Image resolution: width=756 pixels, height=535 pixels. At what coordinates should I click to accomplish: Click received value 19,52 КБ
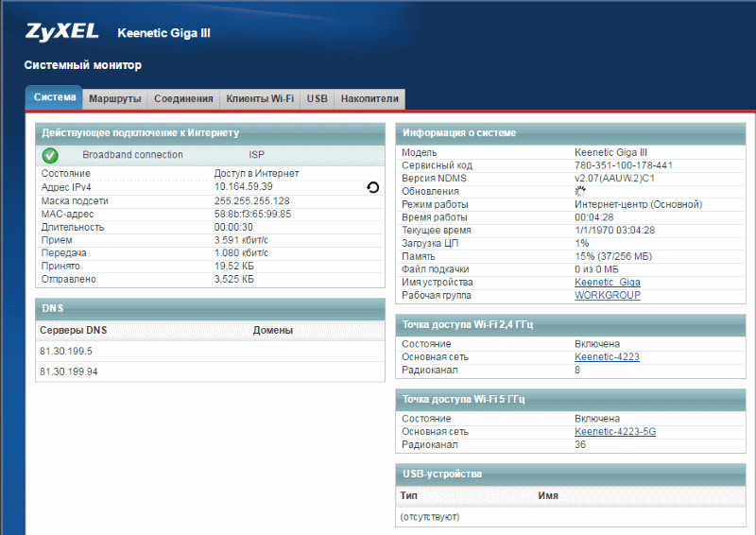[233, 267]
